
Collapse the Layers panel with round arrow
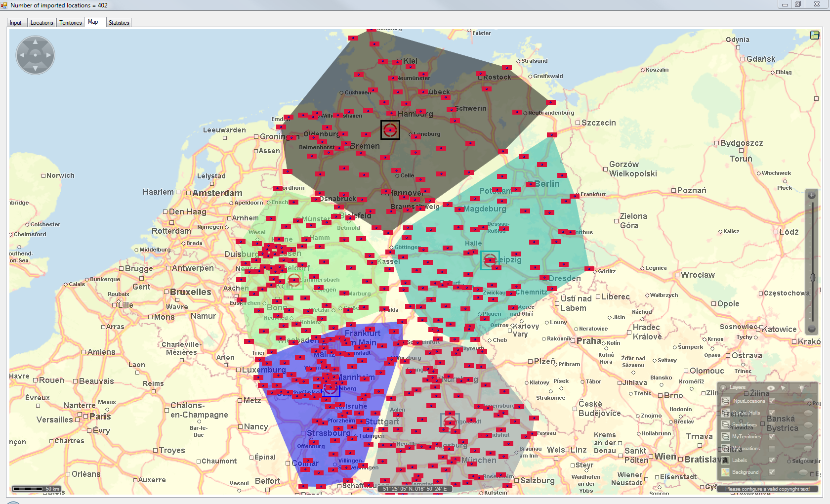(x=724, y=388)
